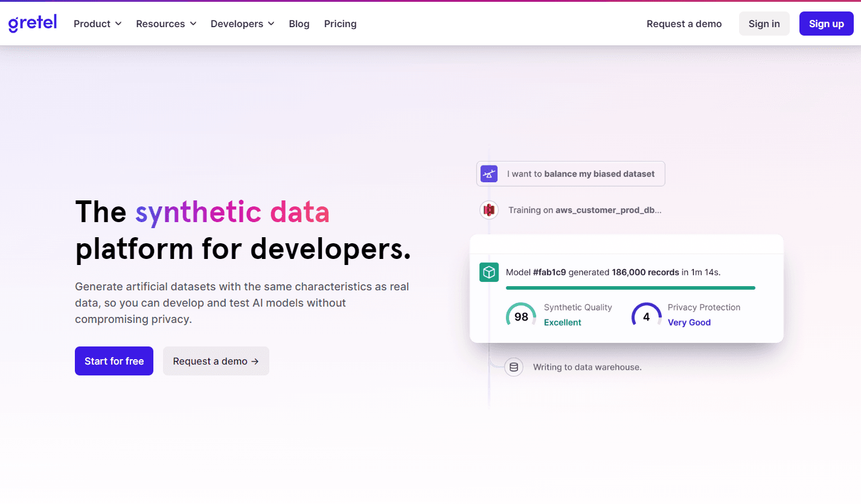Viewport: 861px width, 504px height.
Task: Click the 'synthetic data' gradient heading
Action: (x=232, y=212)
